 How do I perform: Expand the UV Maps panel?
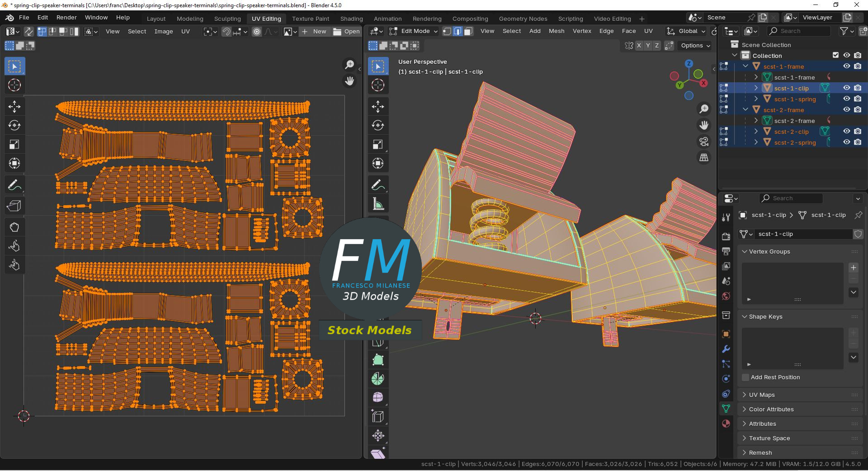click(x=762, y=395)
